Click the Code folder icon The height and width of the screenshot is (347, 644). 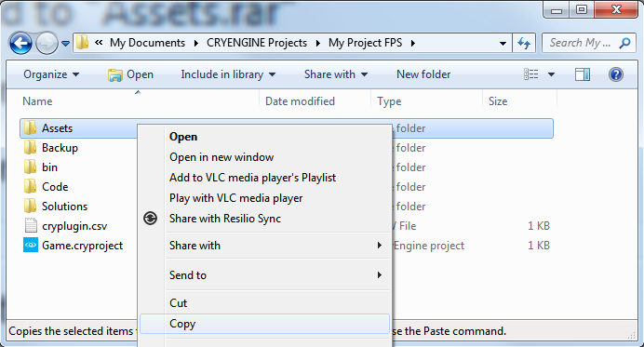click(30, 186)
